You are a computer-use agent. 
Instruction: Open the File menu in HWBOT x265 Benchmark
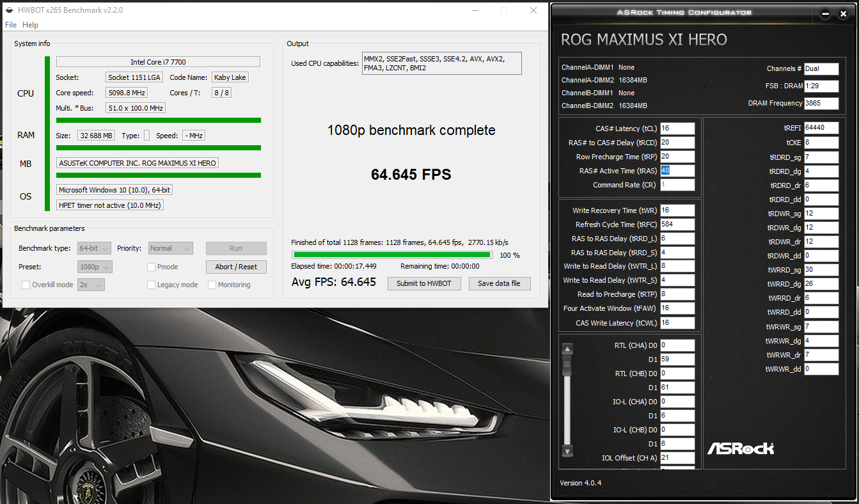coord(11,25)
